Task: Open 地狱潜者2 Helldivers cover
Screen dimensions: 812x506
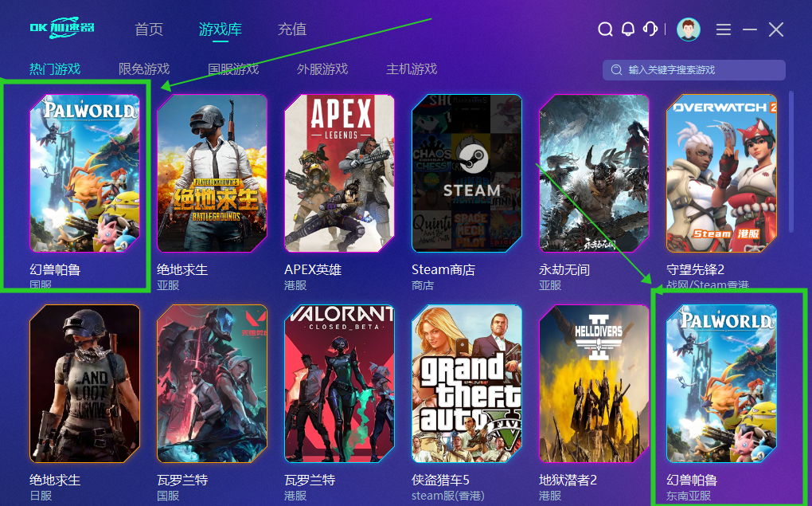Action: 594,383
